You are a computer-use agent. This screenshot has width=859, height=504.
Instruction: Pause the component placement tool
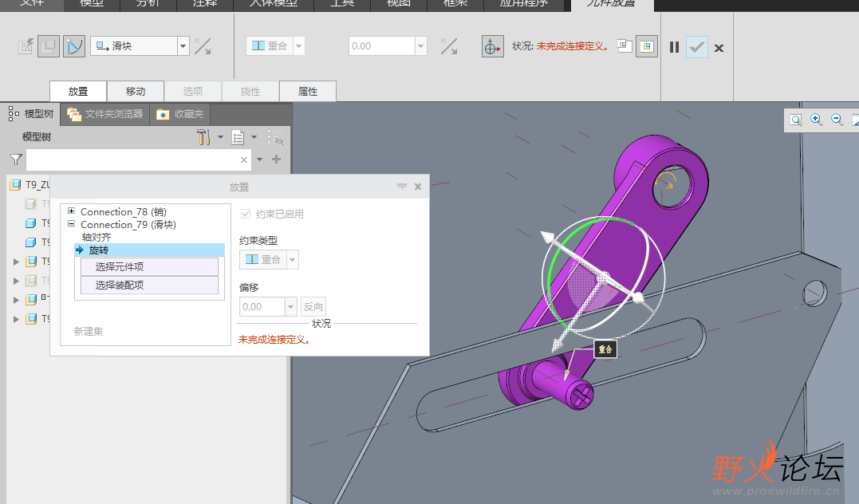point(675,47)
